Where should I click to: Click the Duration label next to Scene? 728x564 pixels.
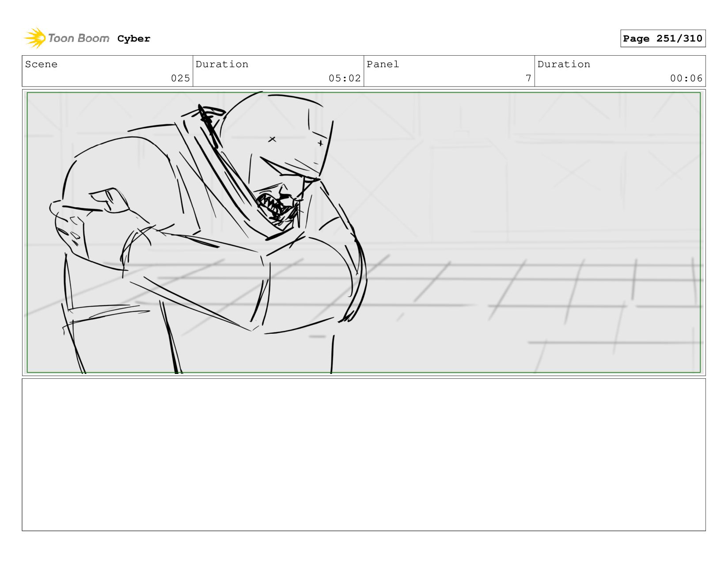click(x=222, y=64)
